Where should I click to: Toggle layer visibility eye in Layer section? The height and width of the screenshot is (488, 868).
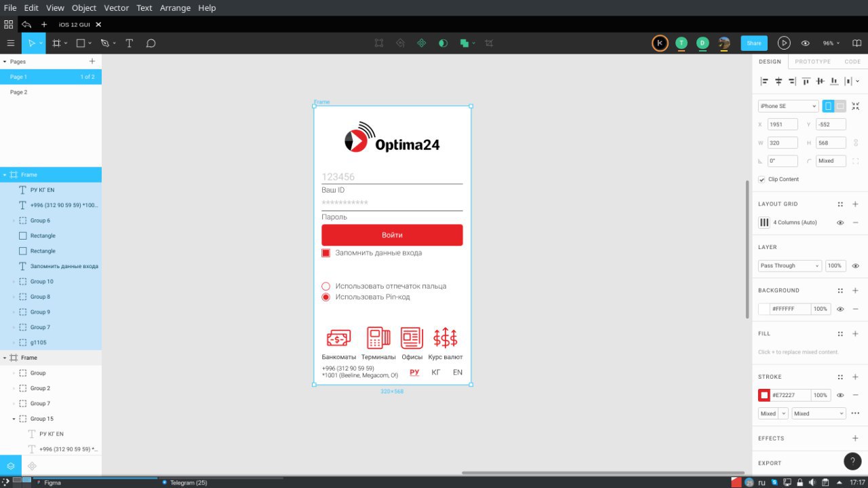tap(856, 266)
